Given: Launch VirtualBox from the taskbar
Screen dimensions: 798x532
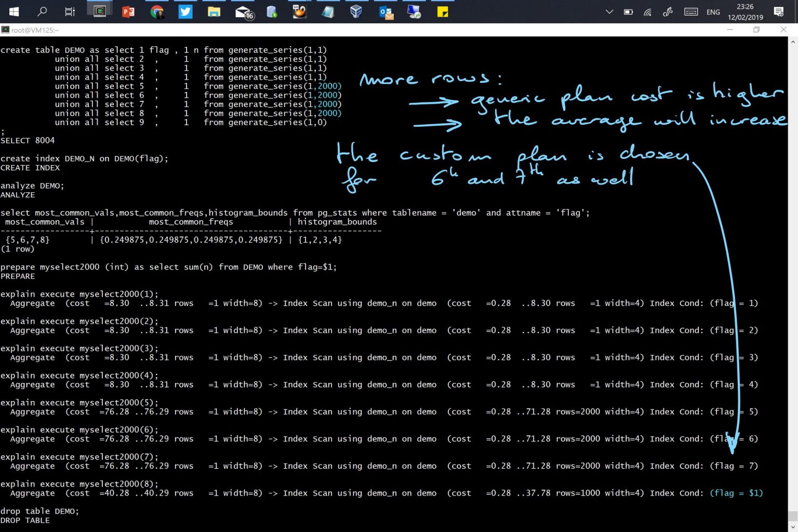Looking at the screenshot, I should tap(356, 11).
